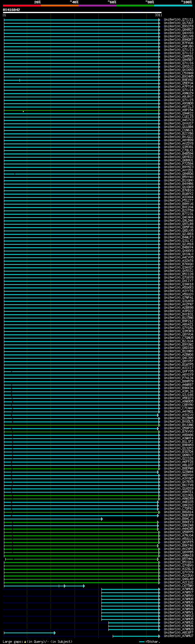The height and width of the screenshot is (644, 195).
Task: Click the UniRef100_Q219Q1 hit label
Action: [x=179, y=495]
